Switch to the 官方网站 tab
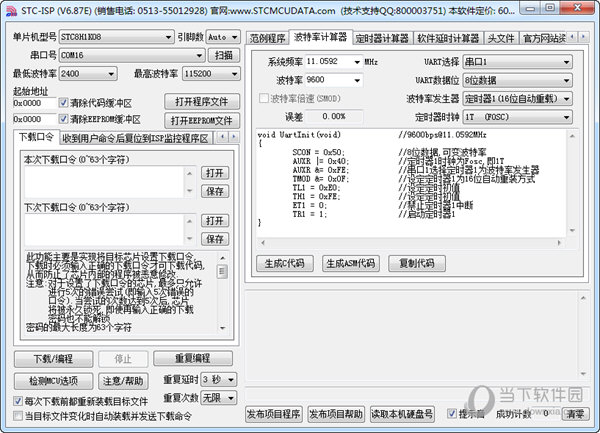The width and height of the screenshot is (600, 433). [x=543, y=38]
